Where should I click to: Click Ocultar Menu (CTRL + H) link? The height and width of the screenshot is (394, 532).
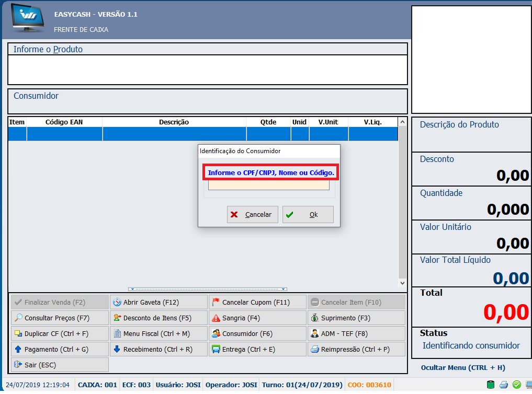pos(463,367)
